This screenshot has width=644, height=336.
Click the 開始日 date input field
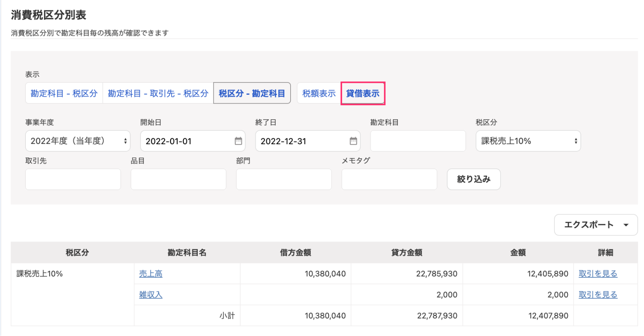(x=193, y=141)
